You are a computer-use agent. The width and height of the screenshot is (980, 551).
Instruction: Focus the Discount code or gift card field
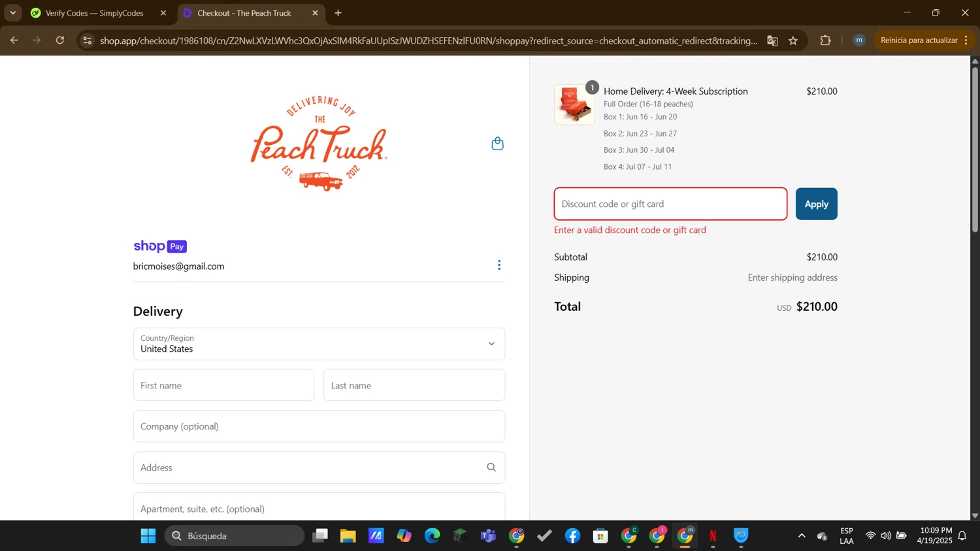click(x=670, y=204)
